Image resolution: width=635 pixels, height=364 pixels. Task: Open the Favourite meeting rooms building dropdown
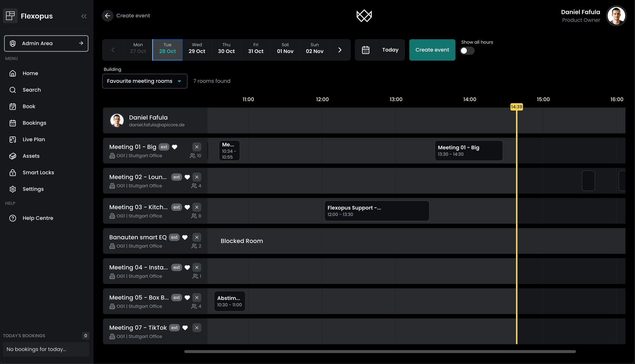point(145,81)
